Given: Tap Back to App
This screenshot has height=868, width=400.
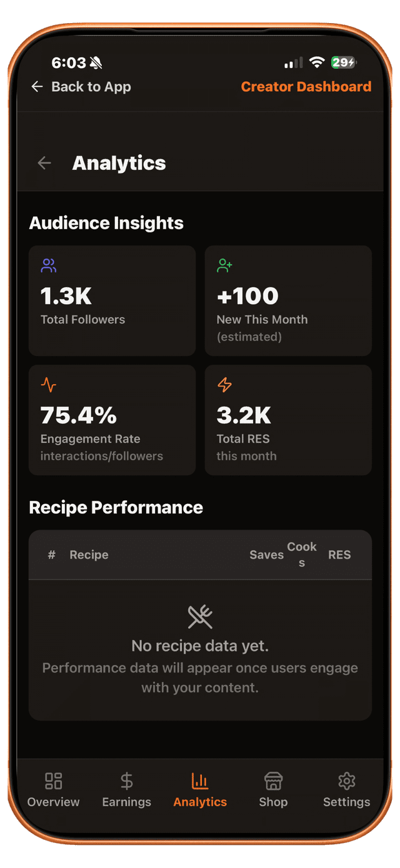Looking at the screenshot, I should pyautogui.click(x=80, y=87).
